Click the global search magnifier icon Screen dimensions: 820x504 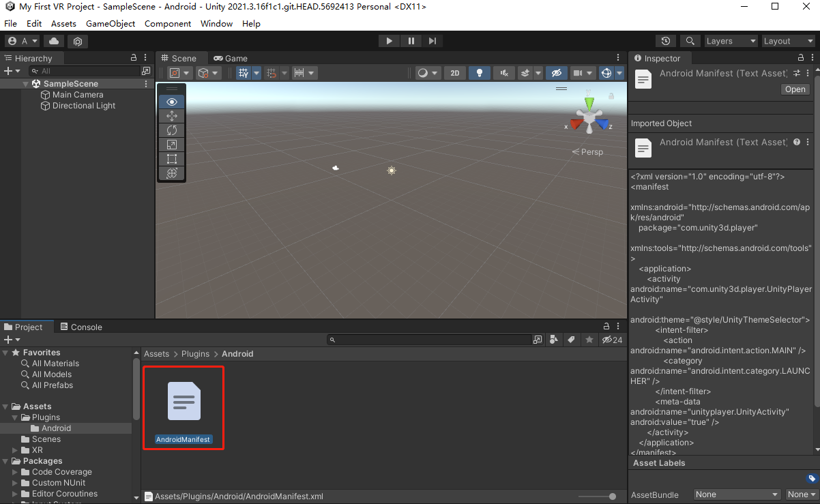click(690, 41)
